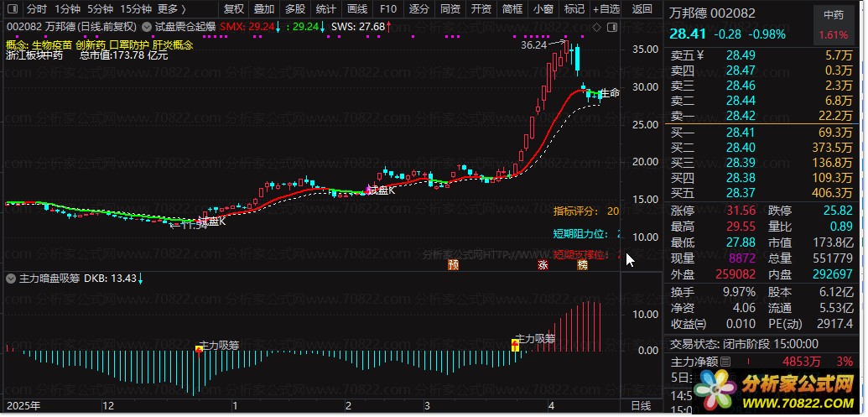Click the icon next to 主力净额 label
The image size is (868, 417).
click(x=725, y=362)
